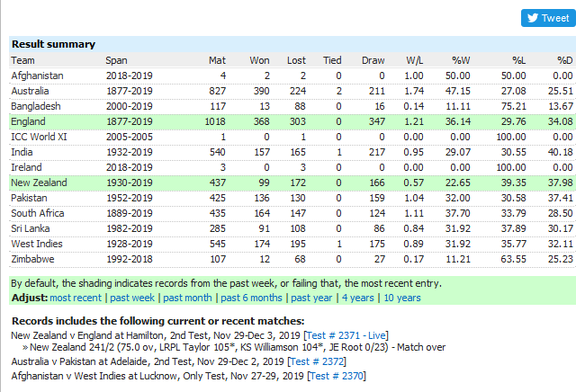Open the Test # 2370 link
Image resolution: width=576 pixels, height=392 pixels.
[x=337, y=376]
